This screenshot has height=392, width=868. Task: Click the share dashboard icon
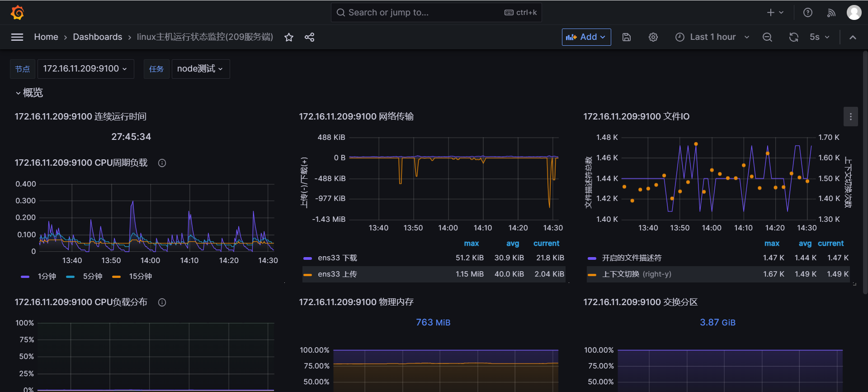(309, 37)
